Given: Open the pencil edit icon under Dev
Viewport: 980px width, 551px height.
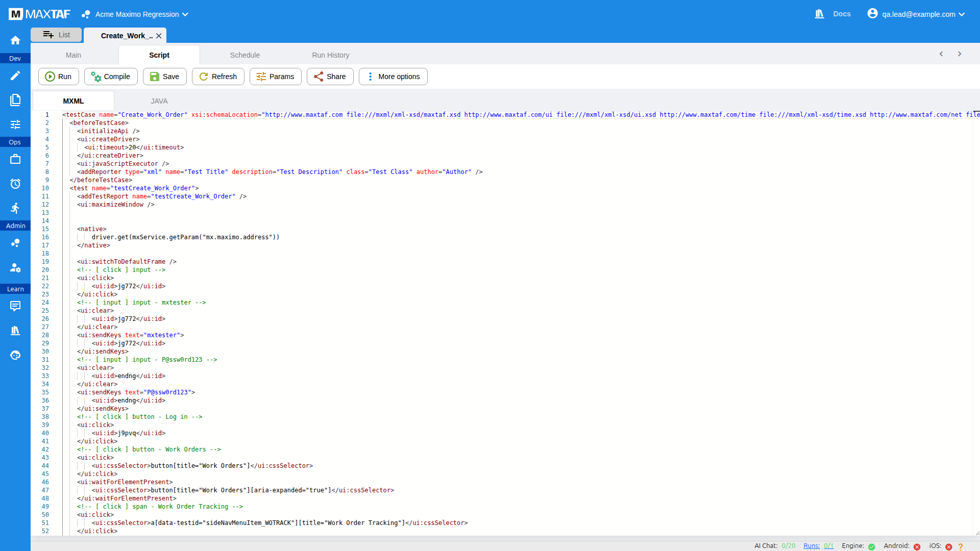Looking at the screenshot, I should (x=15, y=76).
